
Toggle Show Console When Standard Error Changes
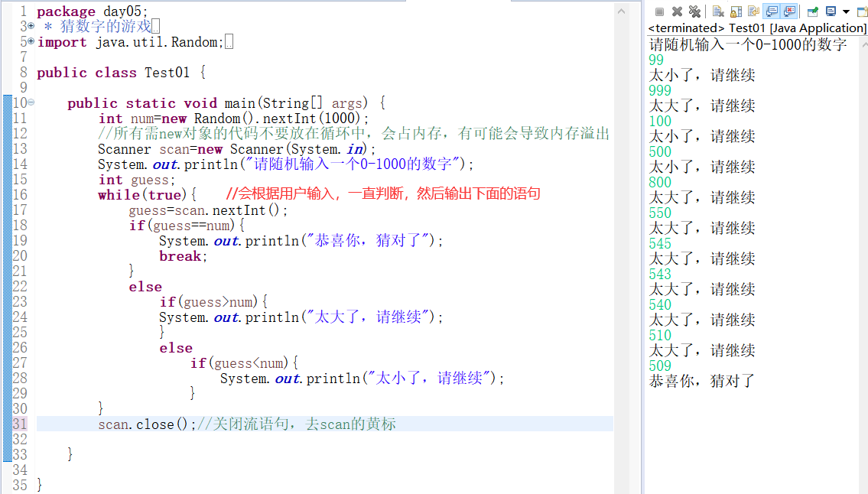pyautogui.click(x=789, y=11)
